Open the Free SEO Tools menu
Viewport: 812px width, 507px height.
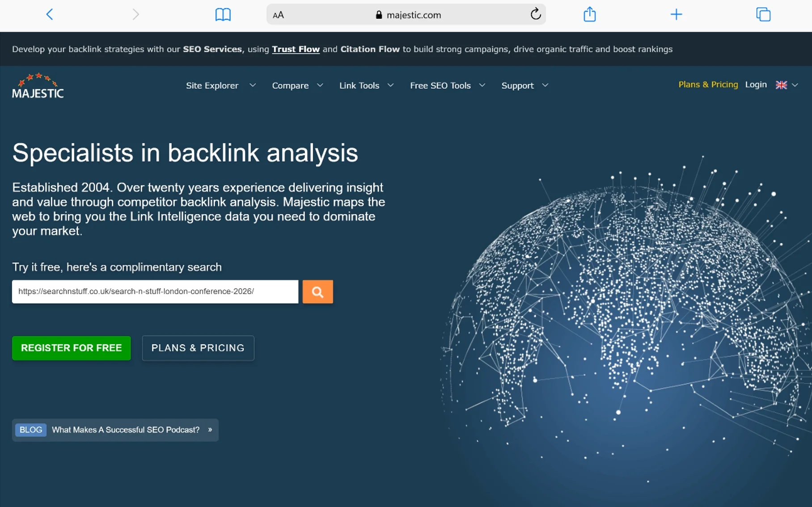(440, 85)
